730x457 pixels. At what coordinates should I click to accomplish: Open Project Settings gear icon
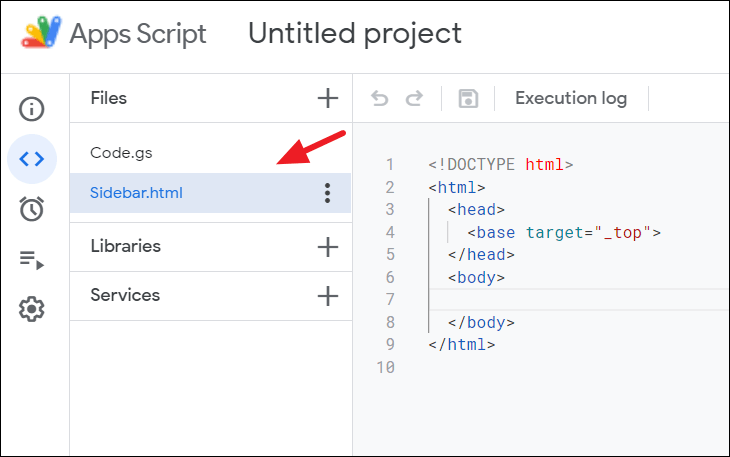click(x=32, y=310)
